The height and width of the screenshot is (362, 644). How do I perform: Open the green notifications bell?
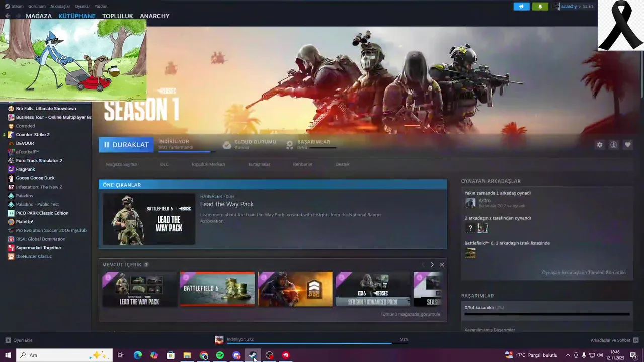click(540, 7)
